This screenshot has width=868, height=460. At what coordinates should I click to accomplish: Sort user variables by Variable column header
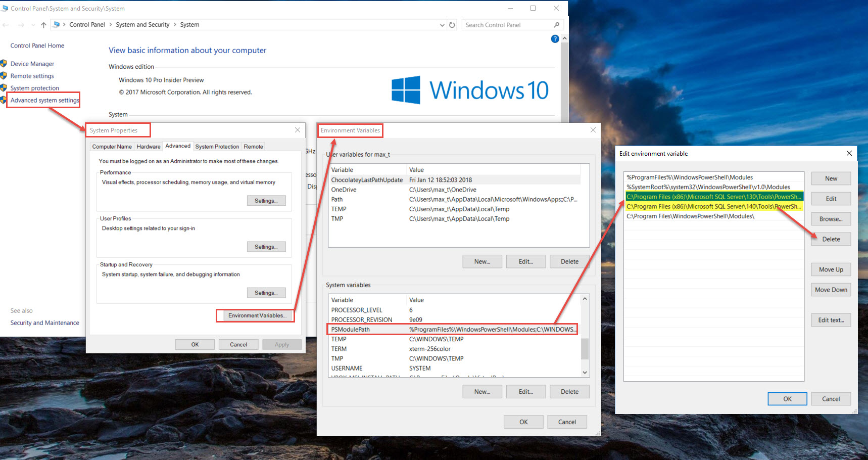click(367, 170)
